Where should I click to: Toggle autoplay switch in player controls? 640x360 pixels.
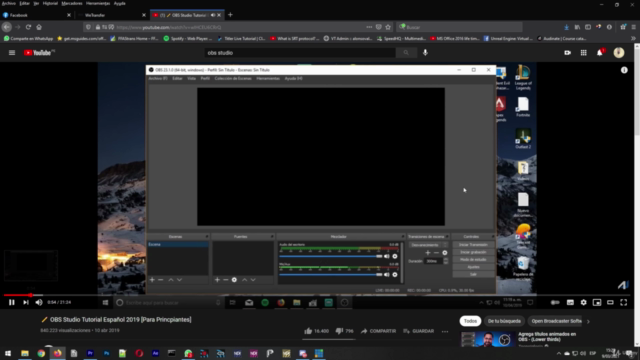[555, 302]
